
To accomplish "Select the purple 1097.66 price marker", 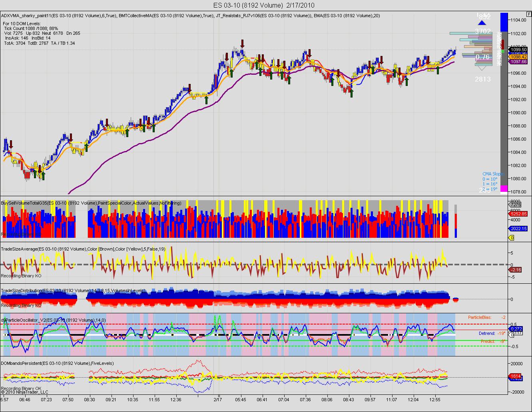I will [x=519, y=62].
